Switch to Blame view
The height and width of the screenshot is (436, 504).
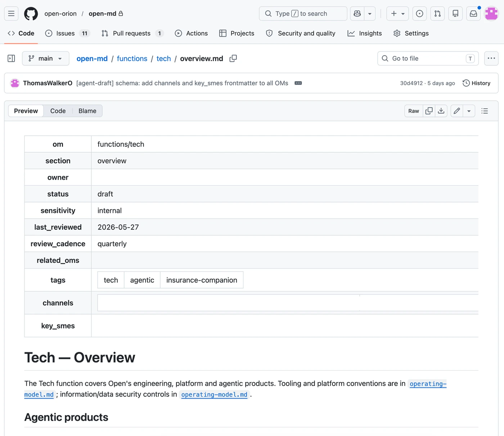tap(87, 111)
